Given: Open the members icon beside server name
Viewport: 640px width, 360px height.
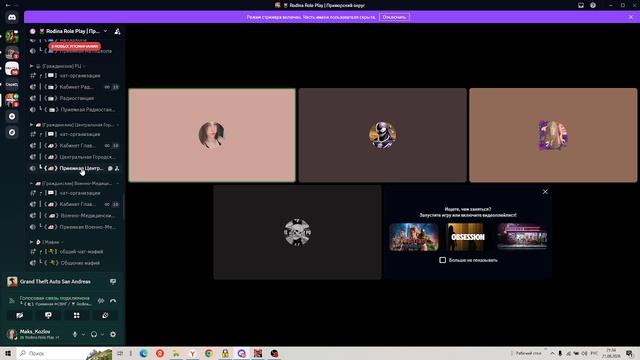Looking at the screenshot, I should point(117,31).
